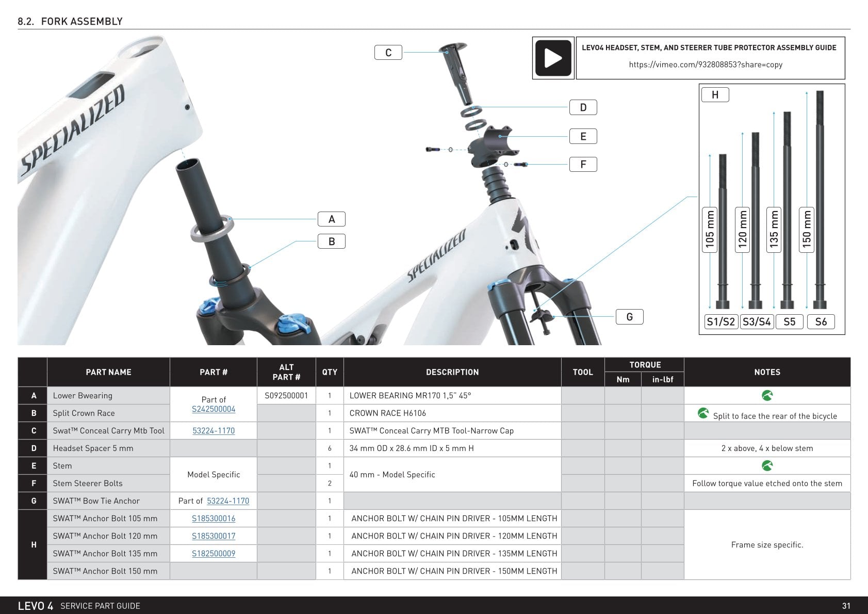Open part link S185300016

214,519
